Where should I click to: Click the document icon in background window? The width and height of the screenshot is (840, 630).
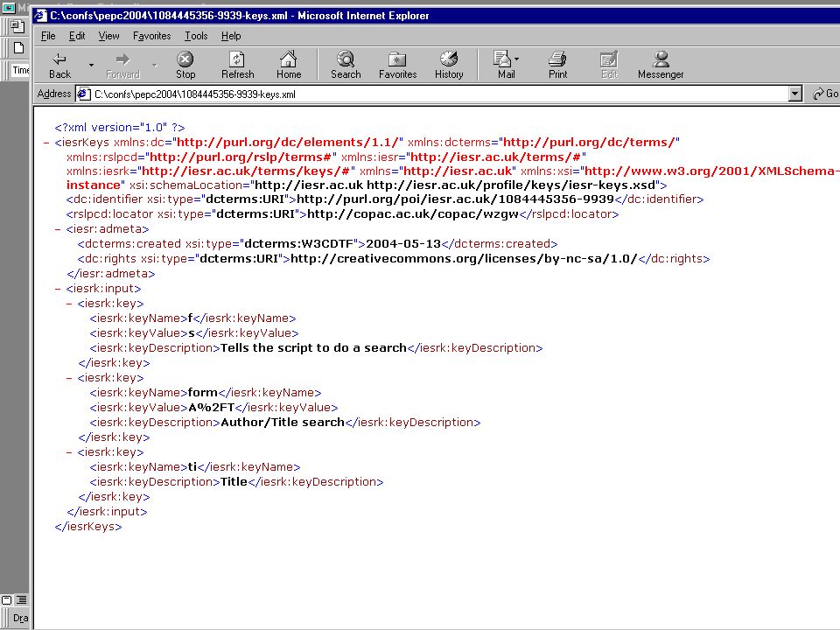tap(18, 47)
